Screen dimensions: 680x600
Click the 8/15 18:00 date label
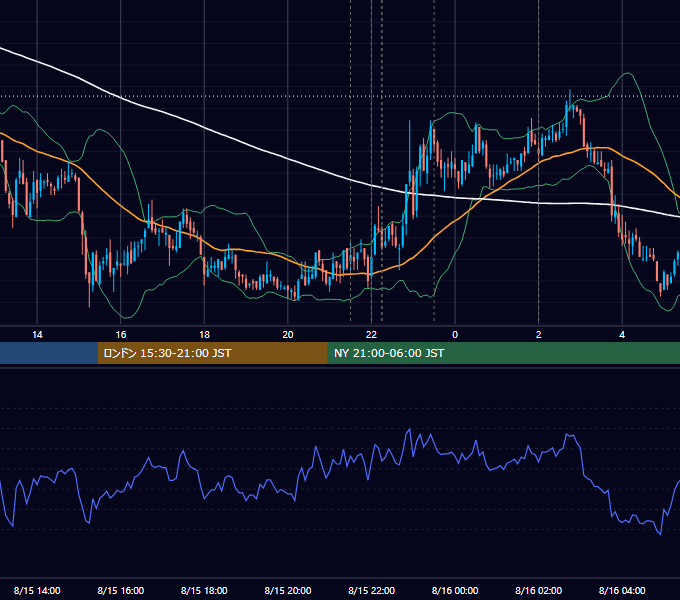(204, 590)
